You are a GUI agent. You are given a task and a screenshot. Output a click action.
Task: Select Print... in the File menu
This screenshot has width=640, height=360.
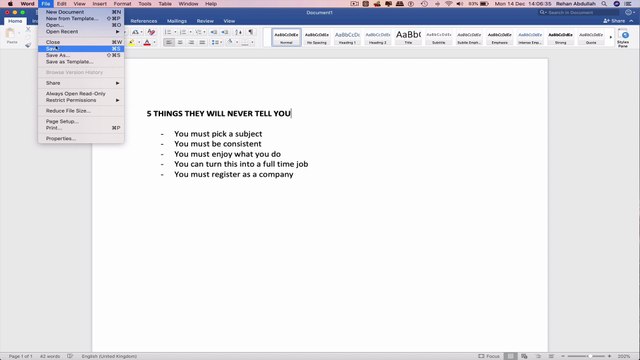pos(81,128)
